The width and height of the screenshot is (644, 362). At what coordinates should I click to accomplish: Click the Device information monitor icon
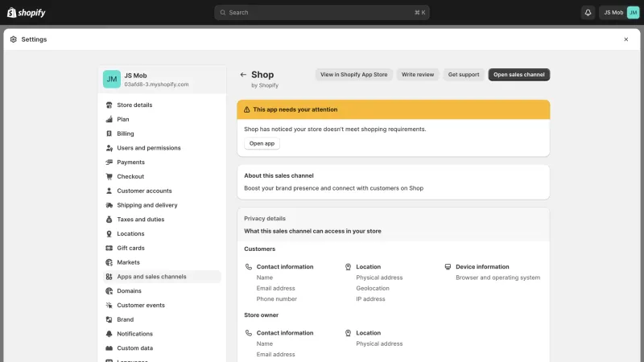(x=448, y=267)
